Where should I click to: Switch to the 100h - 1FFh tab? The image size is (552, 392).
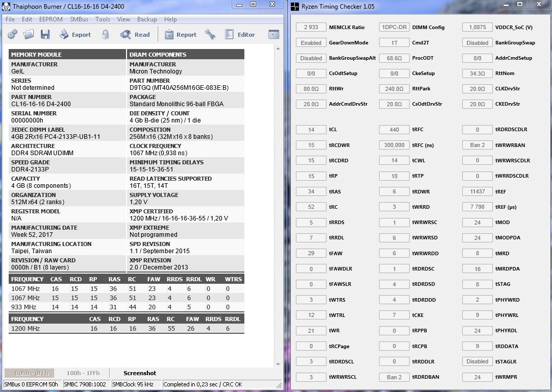(x=83, y=373)
